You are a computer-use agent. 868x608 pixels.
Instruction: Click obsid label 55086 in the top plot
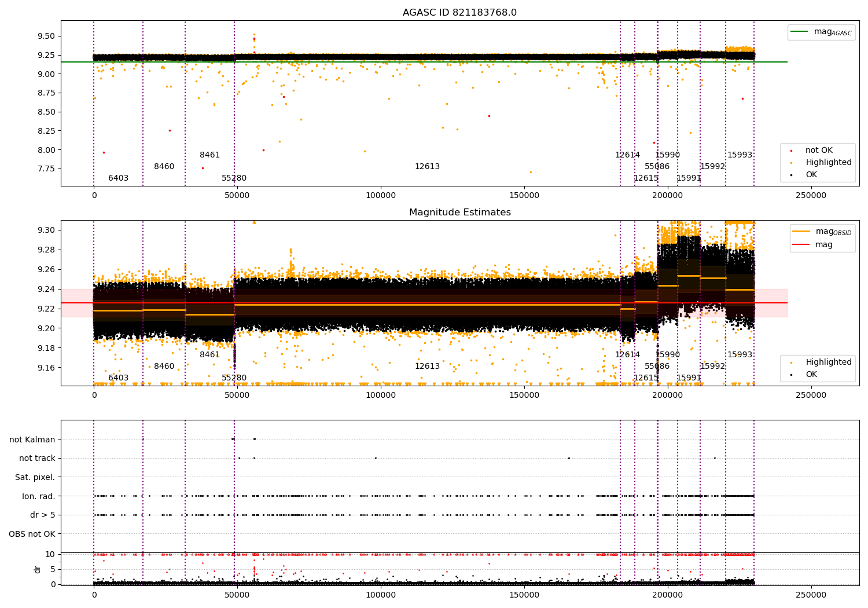pyautogui.click(x=657, y=167)
